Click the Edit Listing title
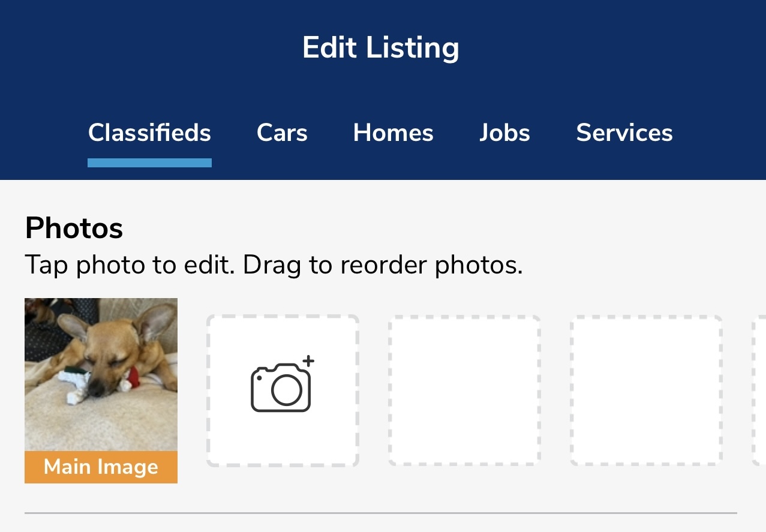 click(x=381, y=47)
